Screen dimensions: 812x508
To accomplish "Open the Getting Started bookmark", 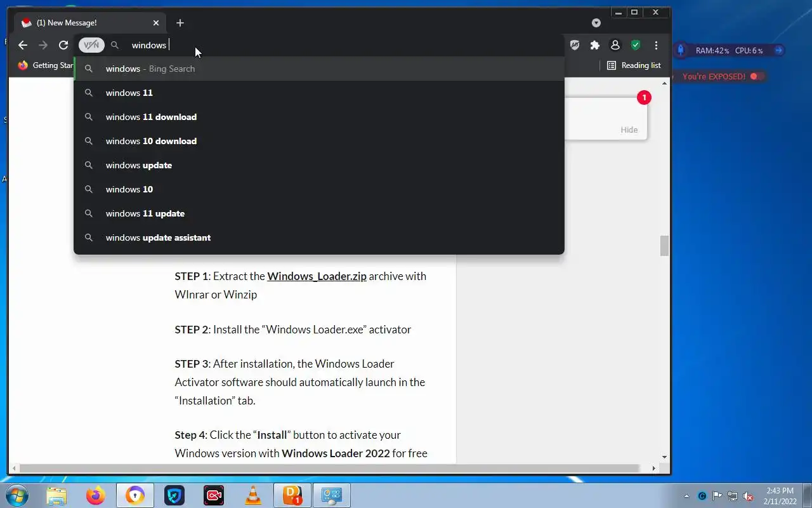I will point(46,65).
